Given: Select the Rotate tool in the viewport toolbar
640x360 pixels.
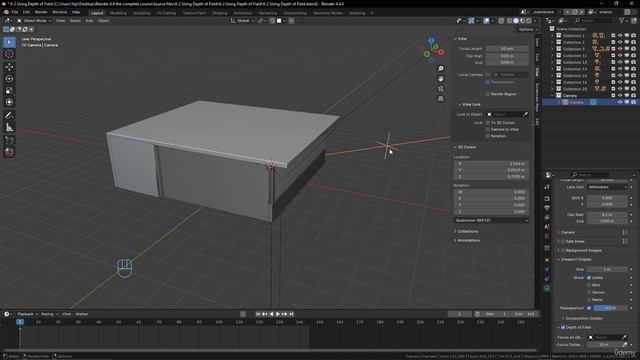Looking at the screenshot, I should pos(9,78).
